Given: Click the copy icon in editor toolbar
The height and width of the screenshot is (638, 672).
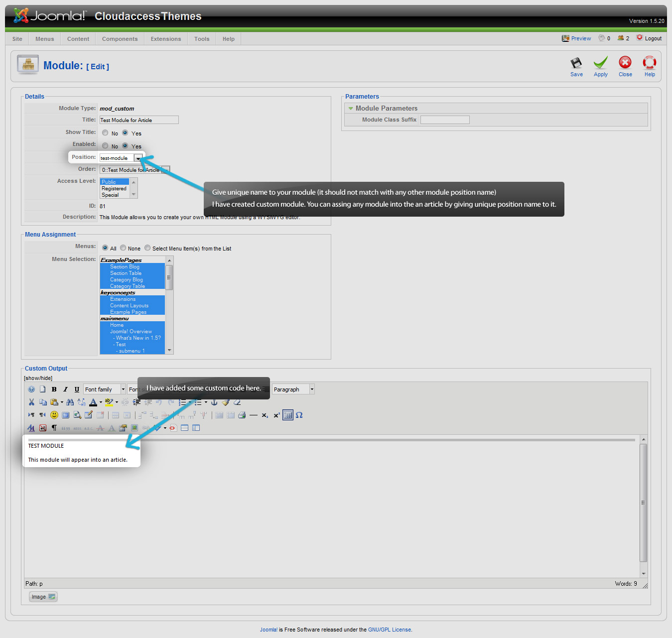Looking at the screenshot, I should 43,402.
